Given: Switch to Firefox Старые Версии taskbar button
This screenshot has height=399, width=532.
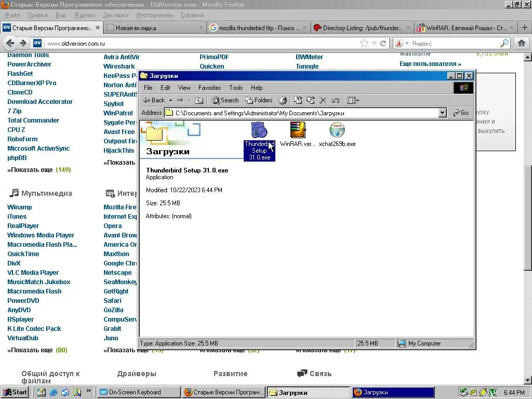Looking at the screenshot, I should [x=224, y=392].
